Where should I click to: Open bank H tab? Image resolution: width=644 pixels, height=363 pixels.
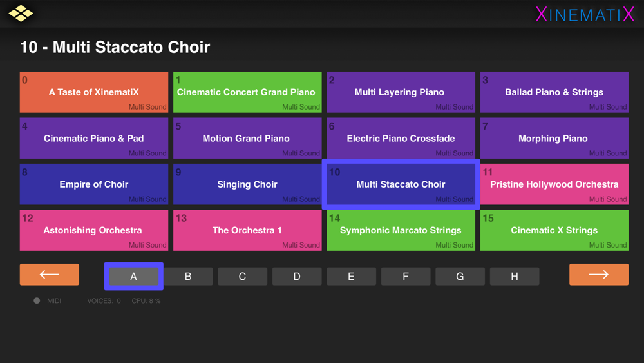[x=515, y=277]
